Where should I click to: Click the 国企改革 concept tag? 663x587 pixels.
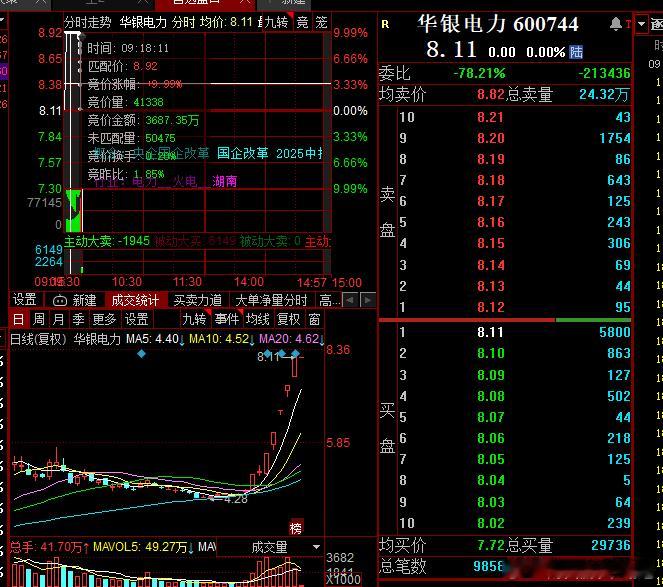tap(242, 153)
